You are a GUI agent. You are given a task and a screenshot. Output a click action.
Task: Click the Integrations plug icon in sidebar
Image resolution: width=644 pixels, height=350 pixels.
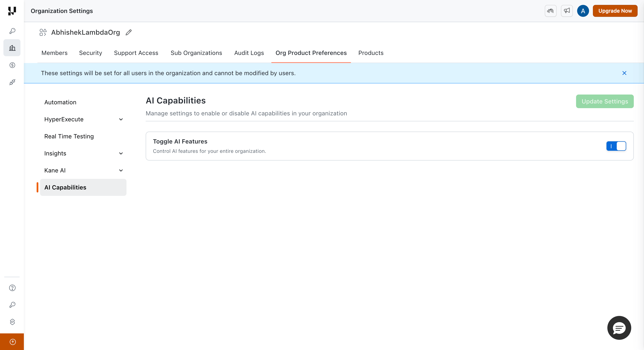[x=12, y=82]
